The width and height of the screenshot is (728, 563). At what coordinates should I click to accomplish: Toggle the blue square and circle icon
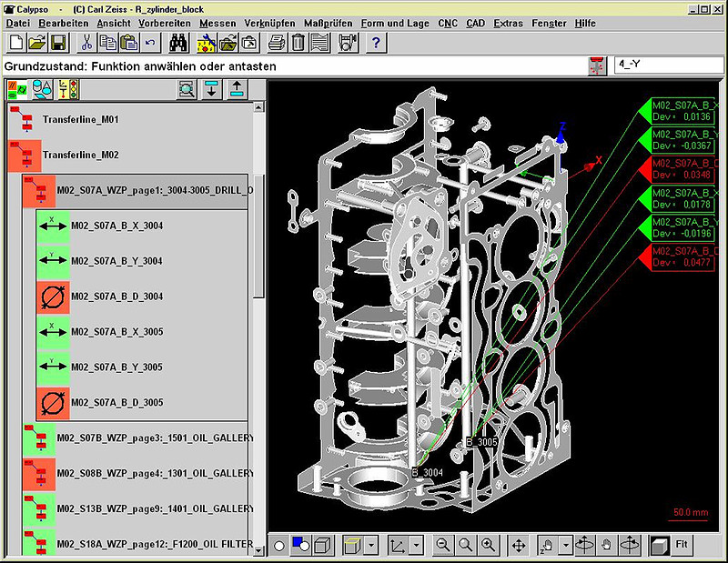tap(300, 545)
